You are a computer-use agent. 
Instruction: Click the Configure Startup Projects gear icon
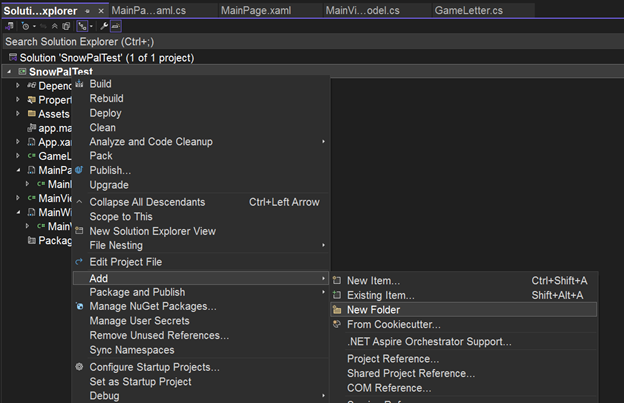coord(79,366)
